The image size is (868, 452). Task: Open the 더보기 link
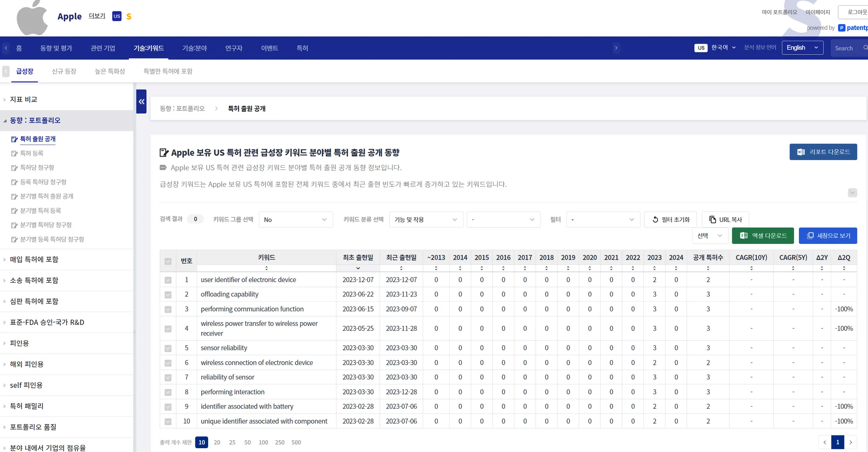[97, 16]
